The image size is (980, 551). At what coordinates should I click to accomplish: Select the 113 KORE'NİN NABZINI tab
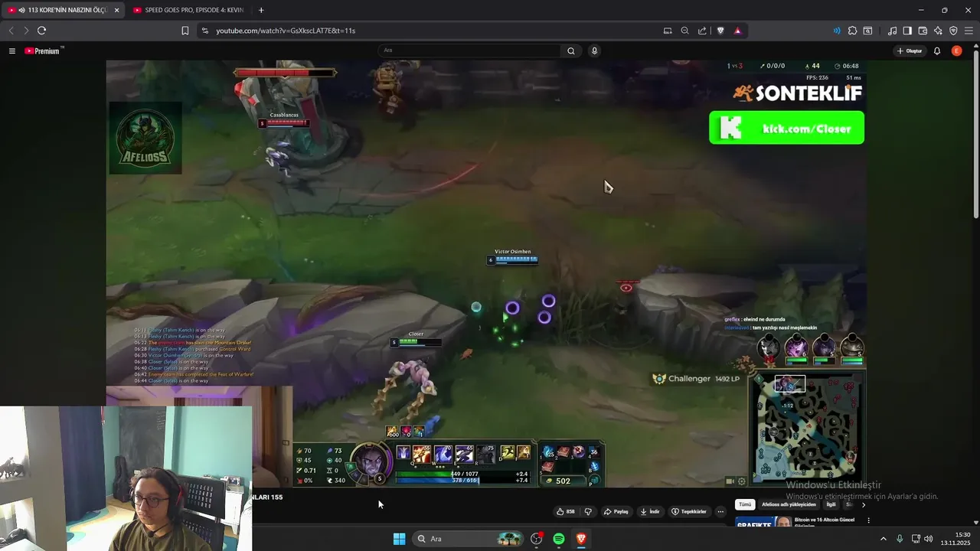pos(63,10)
